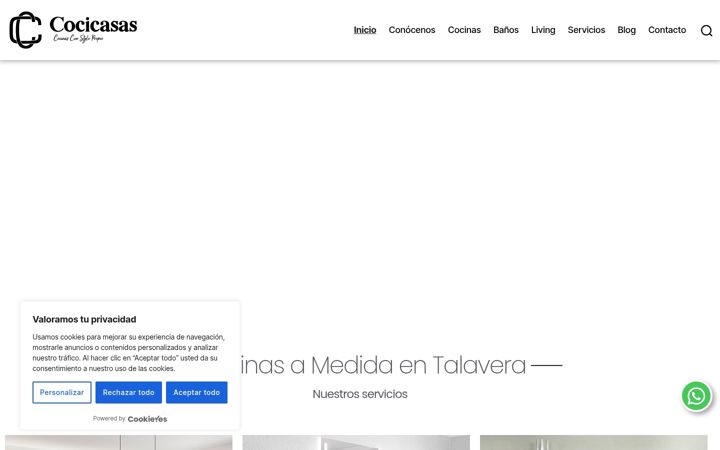Screen dimensions: 720x450
Task: Open Servicios menu item
Action: click(x=586, y=30)
